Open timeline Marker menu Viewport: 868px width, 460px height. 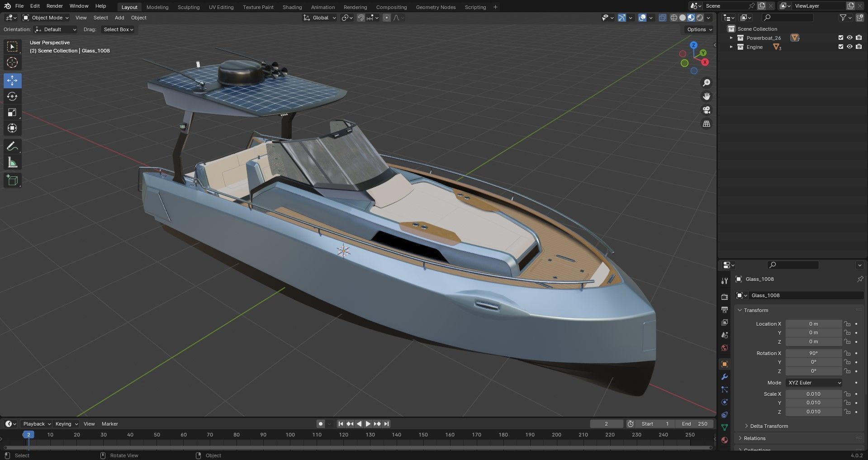click(x=109, y=424)
